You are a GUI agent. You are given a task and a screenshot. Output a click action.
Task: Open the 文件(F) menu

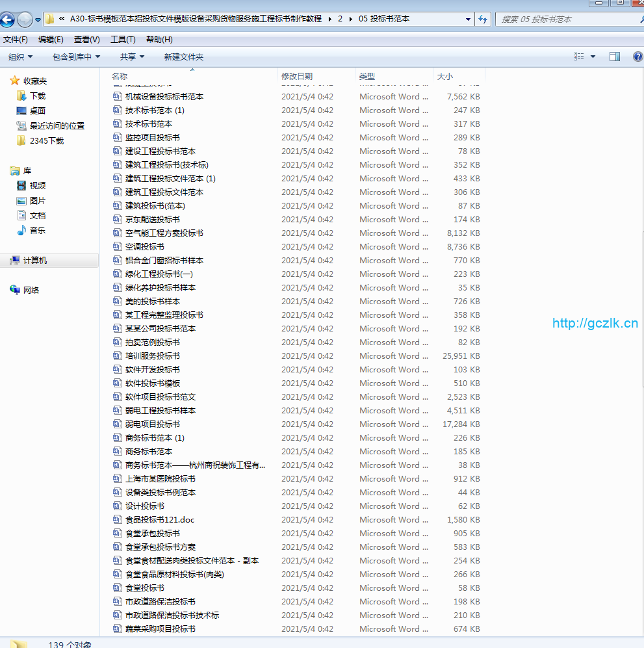16,40
